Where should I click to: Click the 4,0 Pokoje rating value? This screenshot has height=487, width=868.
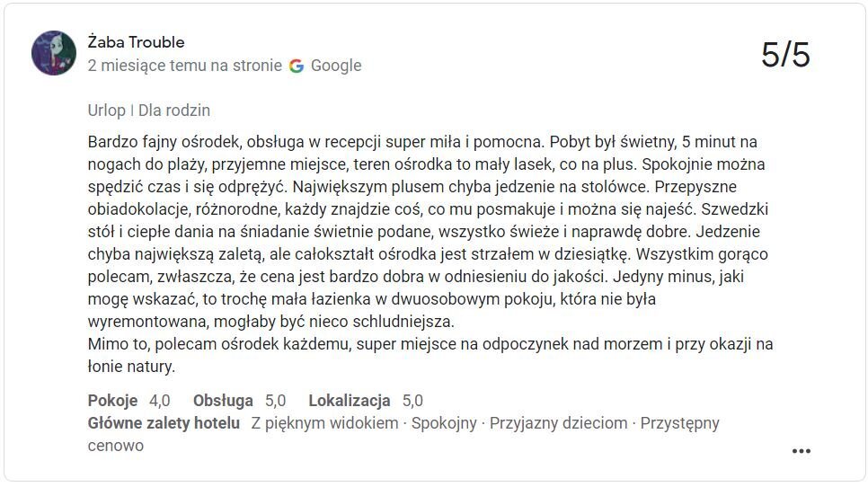pos(159,401)
